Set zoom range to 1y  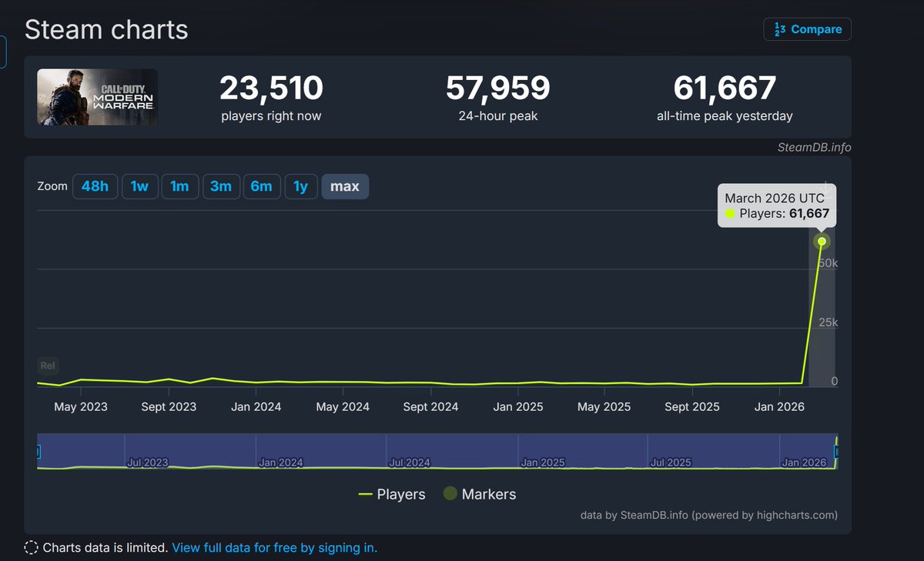[301, 186]
